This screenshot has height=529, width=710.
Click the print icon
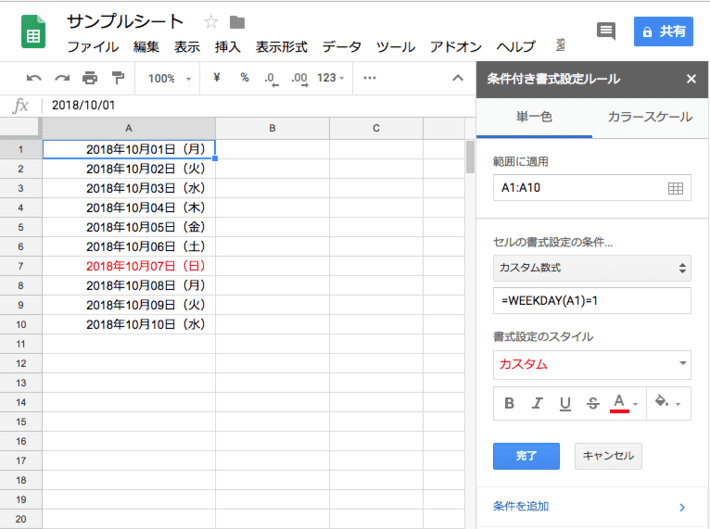click(x=90, y=78)
